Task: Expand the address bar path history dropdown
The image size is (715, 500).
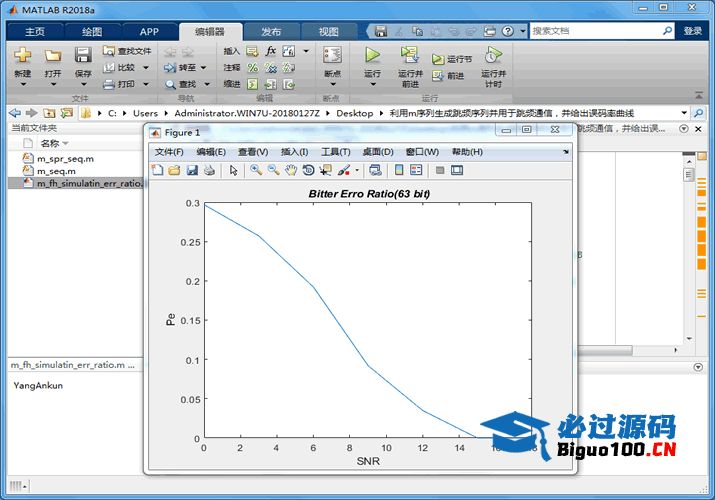Action: click(x=684, y=113)
